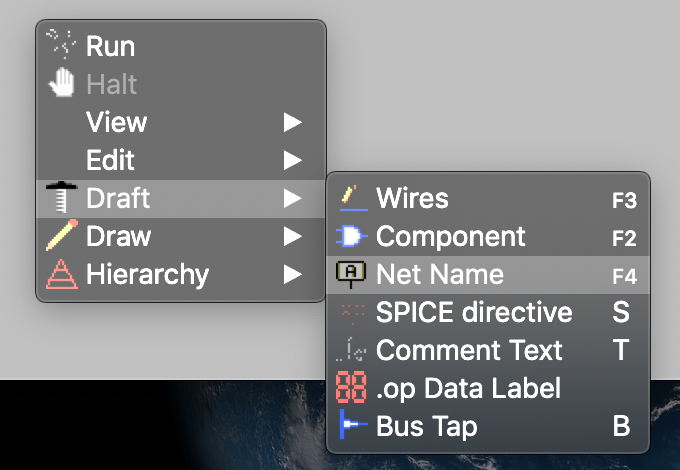Click the hand Halt icon
Image resolution: width=680 pixels, height=470 pixels.
62,82
